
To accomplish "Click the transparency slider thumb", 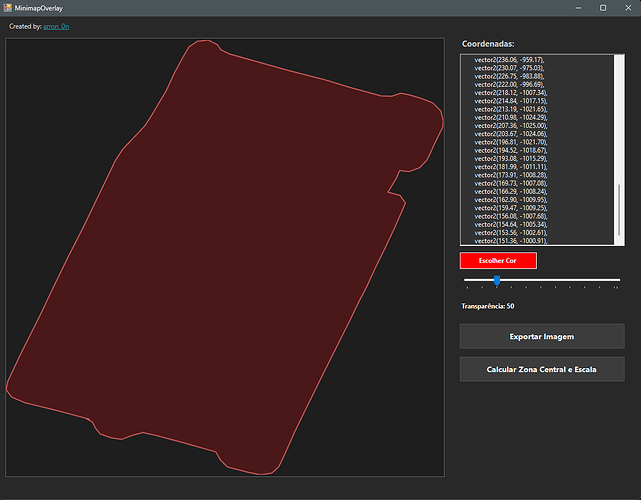I will point(497,280).
